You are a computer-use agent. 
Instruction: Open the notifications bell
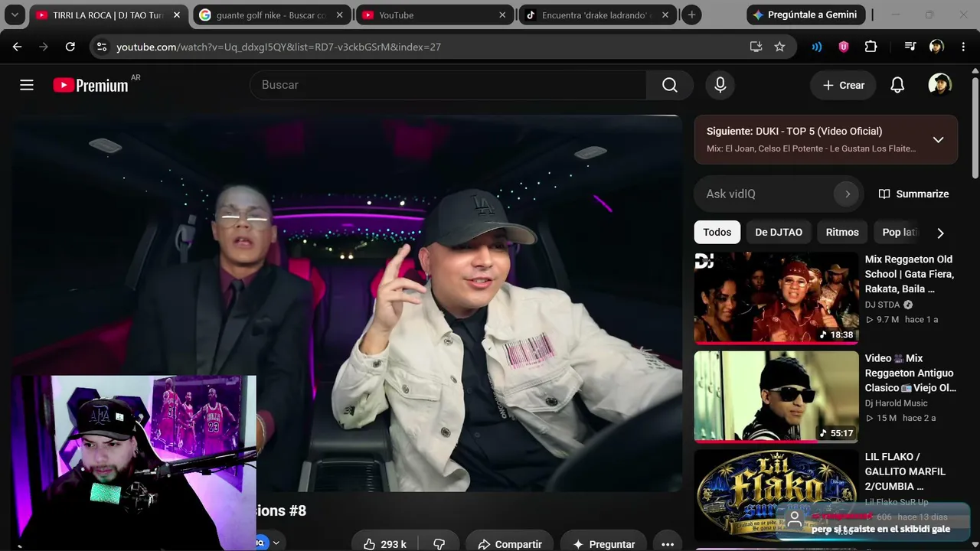tap(897, 85)
